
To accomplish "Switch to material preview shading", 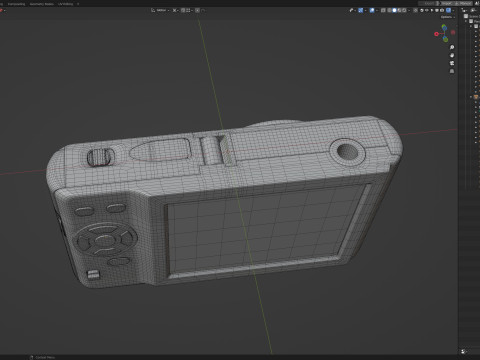I will click(x=399, y=10).
